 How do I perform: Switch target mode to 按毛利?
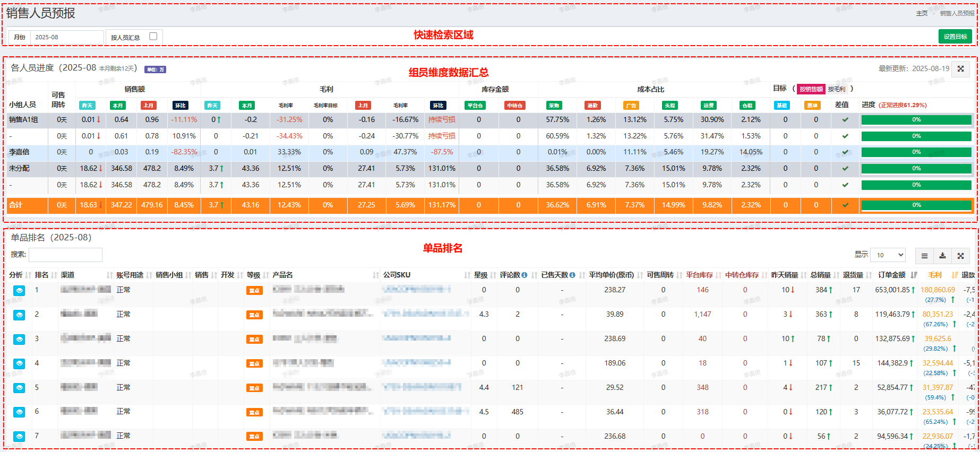tap(837, 89)
